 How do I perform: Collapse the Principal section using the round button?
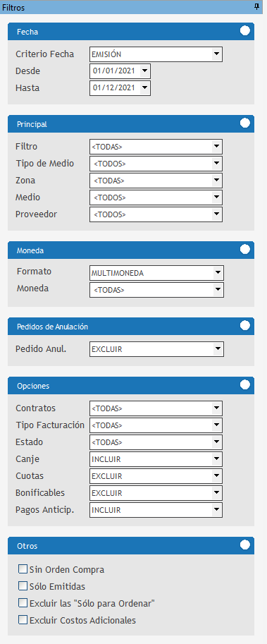[245, 123]
